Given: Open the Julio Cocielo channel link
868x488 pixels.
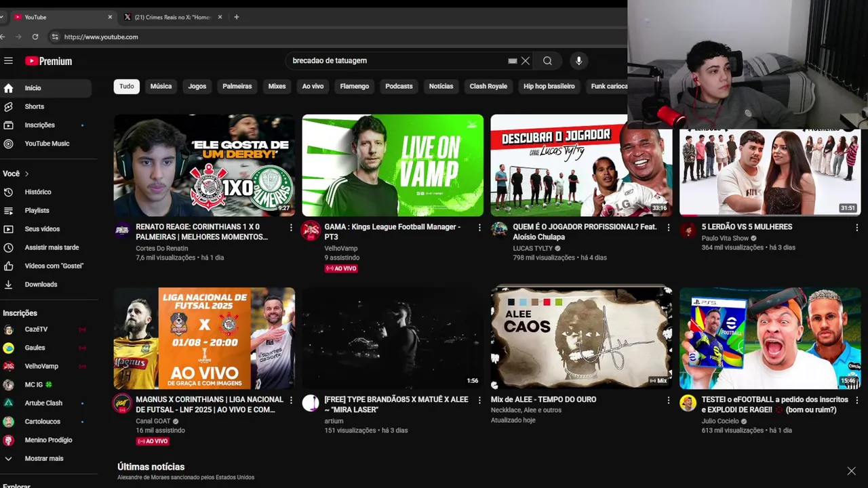Looking at the screenshot, I should [720, 422].
